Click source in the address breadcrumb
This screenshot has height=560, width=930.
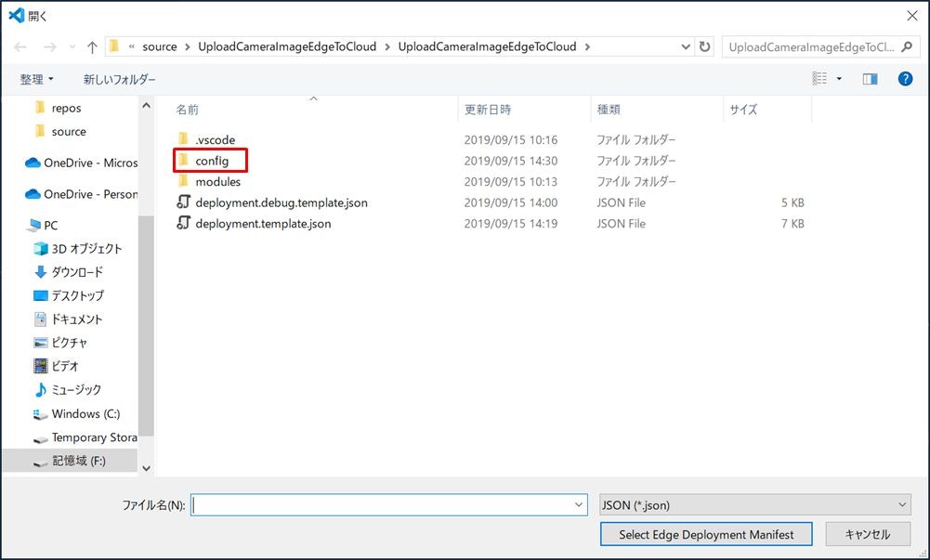pyautogui.click(x=160, y=46)
